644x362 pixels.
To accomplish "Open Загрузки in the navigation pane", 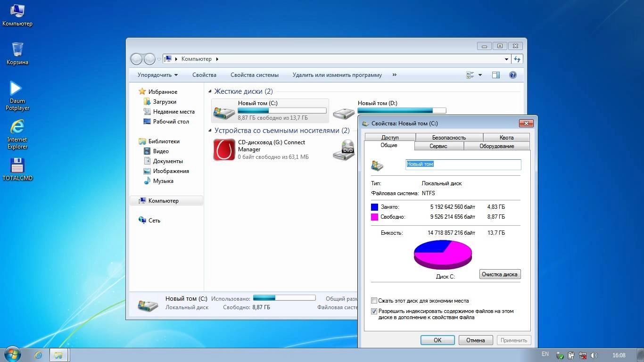I will pyautogui.click(x=160, y=102).
